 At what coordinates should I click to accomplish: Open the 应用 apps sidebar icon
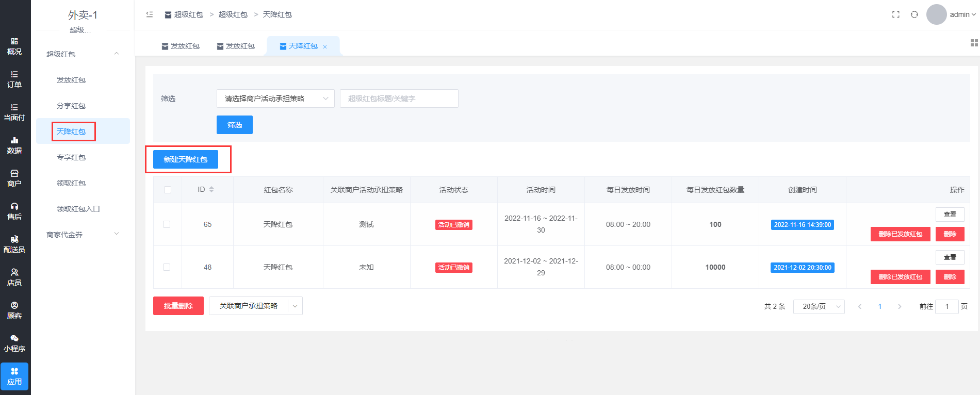tap(14, 376)
